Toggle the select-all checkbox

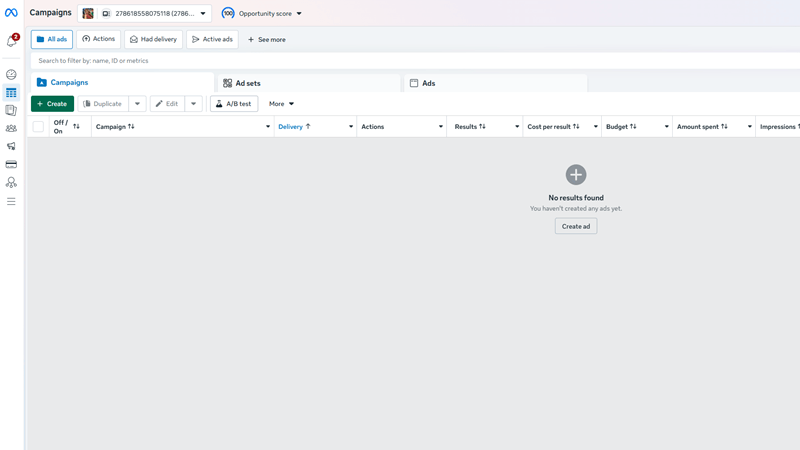point(38,127)
